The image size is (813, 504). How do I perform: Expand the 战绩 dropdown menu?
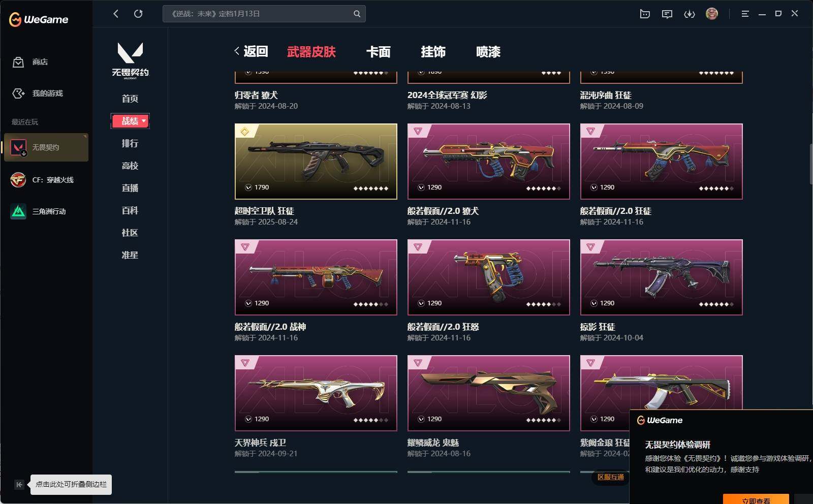click(x=130, y=121)
